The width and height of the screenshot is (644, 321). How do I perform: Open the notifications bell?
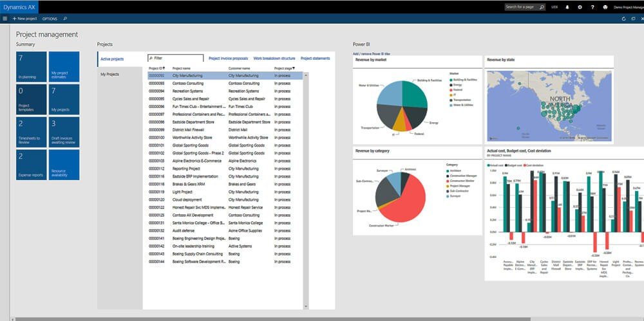pos(567,7)
